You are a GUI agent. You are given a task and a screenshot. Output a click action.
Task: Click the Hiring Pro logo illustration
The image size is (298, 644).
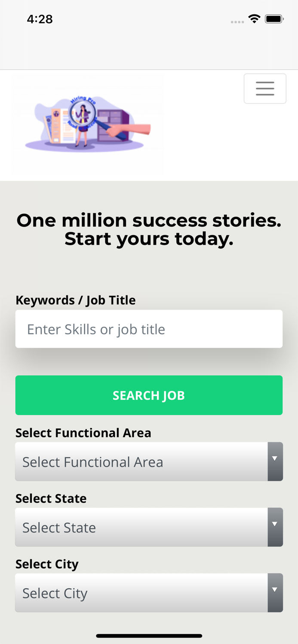click(x=88, y=124)
